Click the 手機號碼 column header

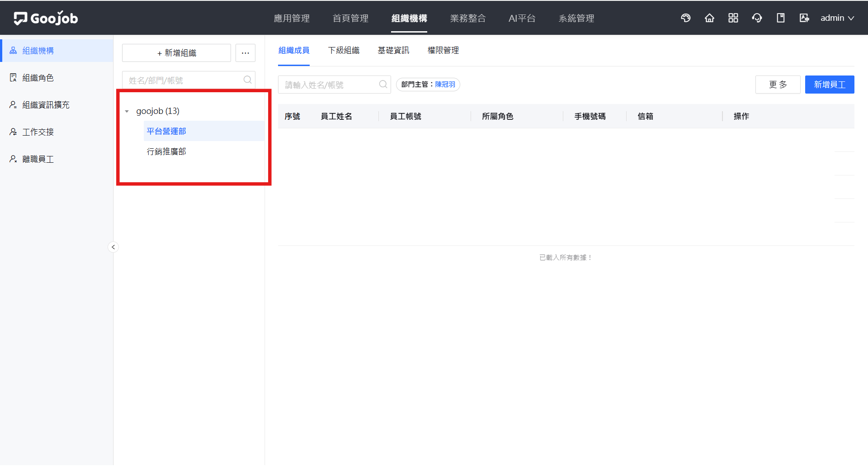[x=590, y=116]
